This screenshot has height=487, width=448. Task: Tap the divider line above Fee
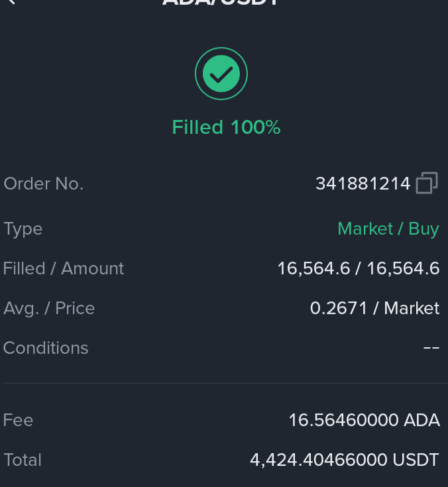[x=225, y=383]
